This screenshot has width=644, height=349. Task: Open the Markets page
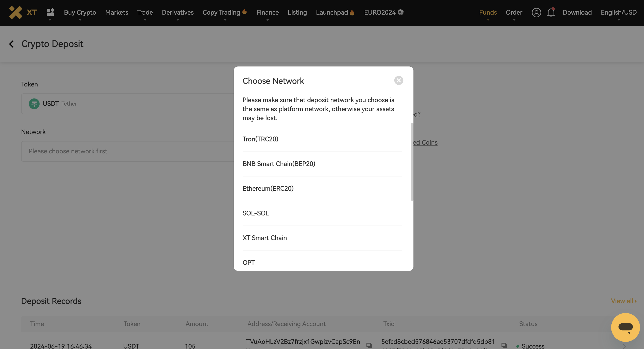pos(116,12)
